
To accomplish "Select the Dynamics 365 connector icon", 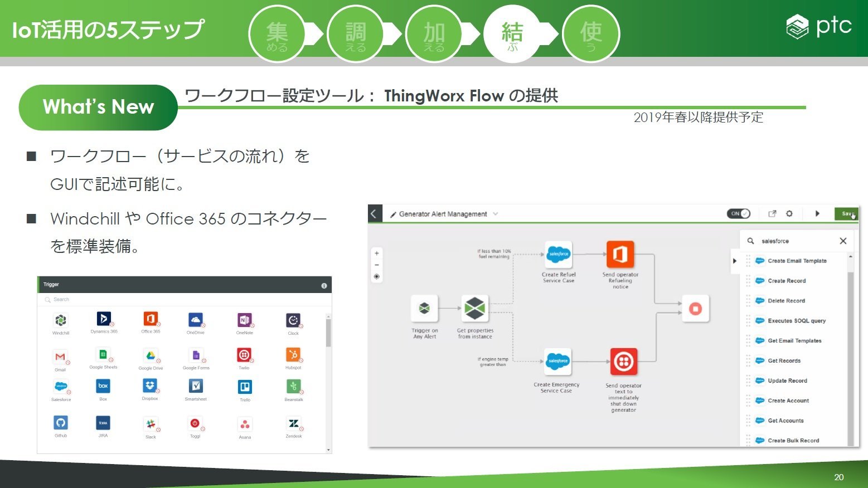I will click(x=104, y=319).
